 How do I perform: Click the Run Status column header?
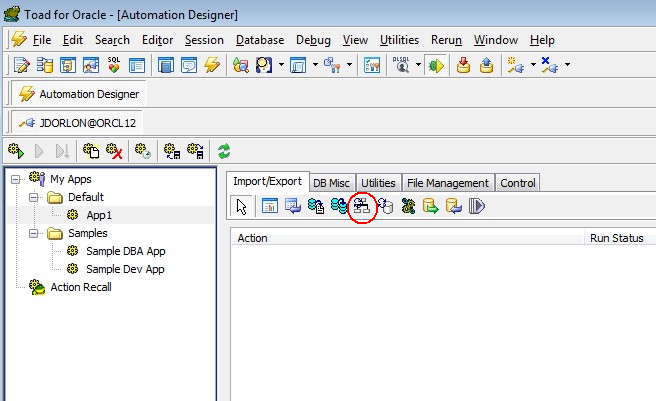point(615,238)
